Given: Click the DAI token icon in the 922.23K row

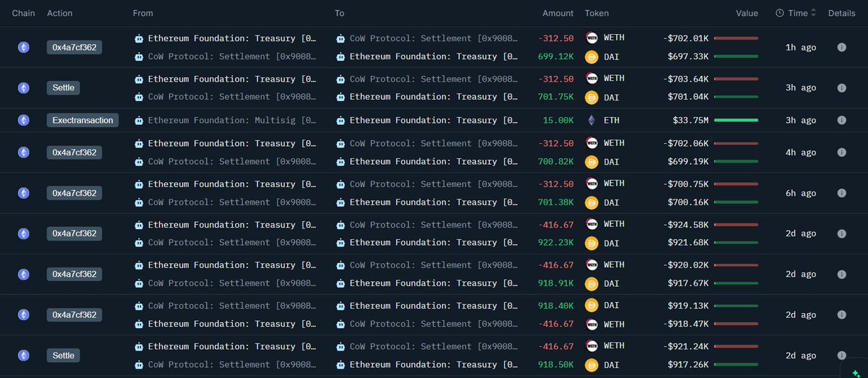Looking at the screenshot, I should coord(591,243).
